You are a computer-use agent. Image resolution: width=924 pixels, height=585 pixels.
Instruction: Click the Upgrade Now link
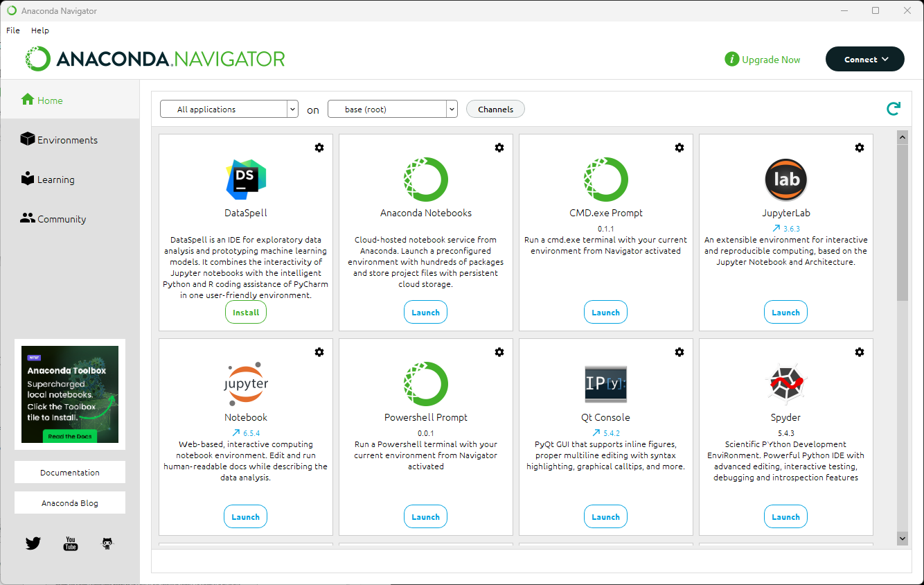[771, 60]
